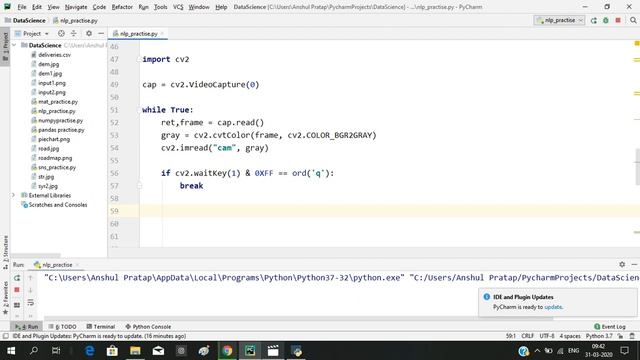Open the Run panel settings gear
This screenshot has width=640, height=360.
(x=622, y=264)
